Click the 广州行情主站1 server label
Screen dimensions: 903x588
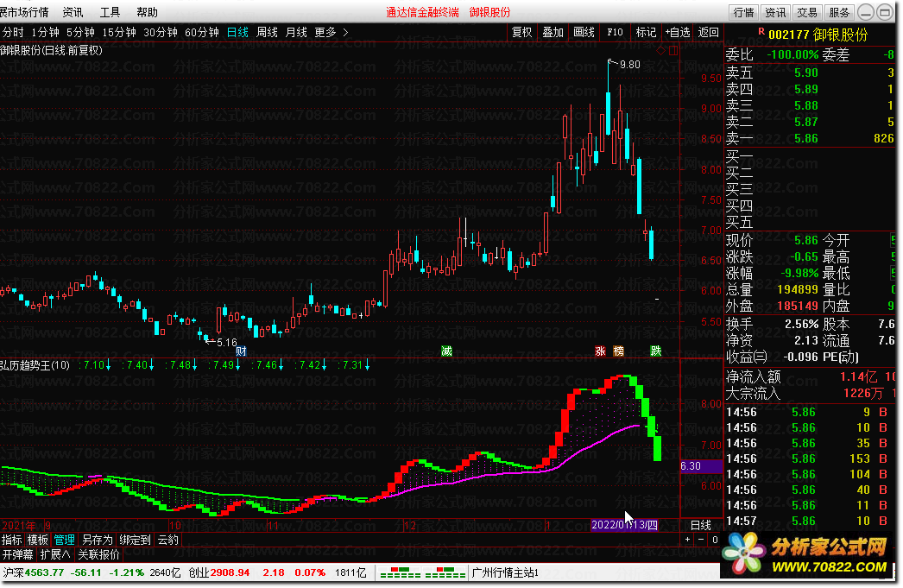[x=505, y=572]
